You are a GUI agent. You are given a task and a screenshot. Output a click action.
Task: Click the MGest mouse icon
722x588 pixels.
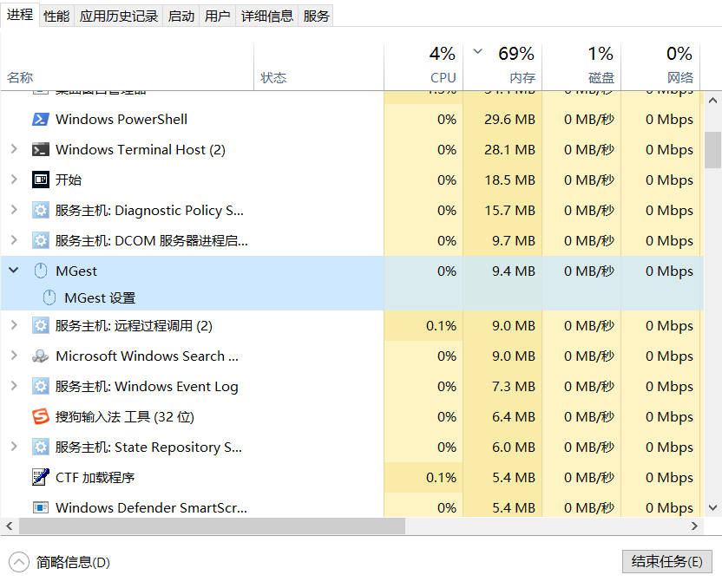41,271
